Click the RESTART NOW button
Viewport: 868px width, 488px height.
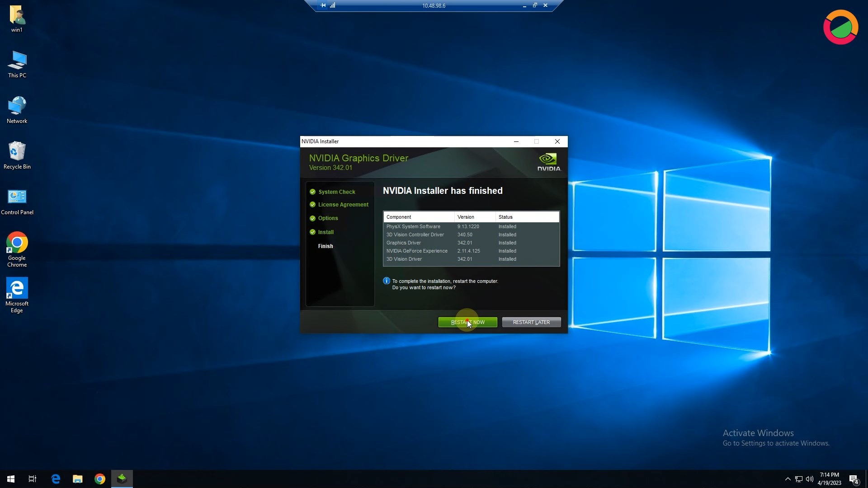click(x=467, y=322)
